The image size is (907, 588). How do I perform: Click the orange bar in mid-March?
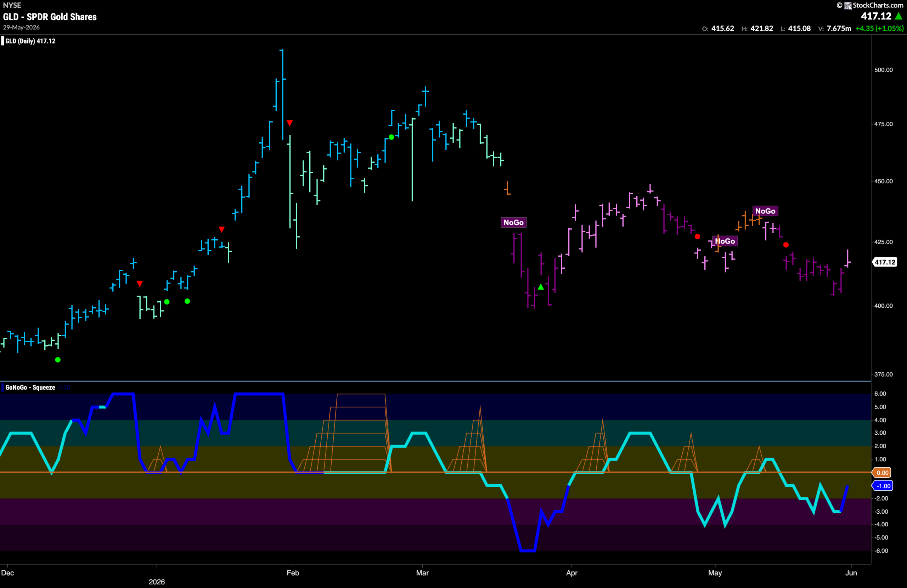coord(507,188)
